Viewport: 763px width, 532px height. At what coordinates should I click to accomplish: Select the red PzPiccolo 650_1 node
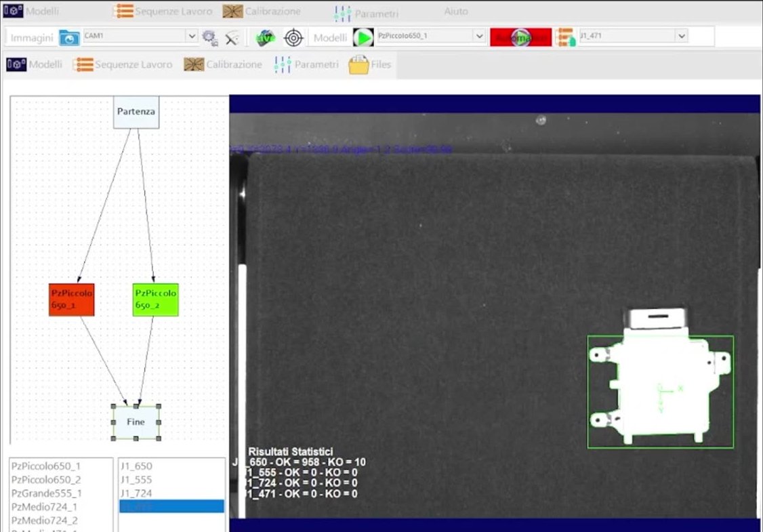coord(72,300)
